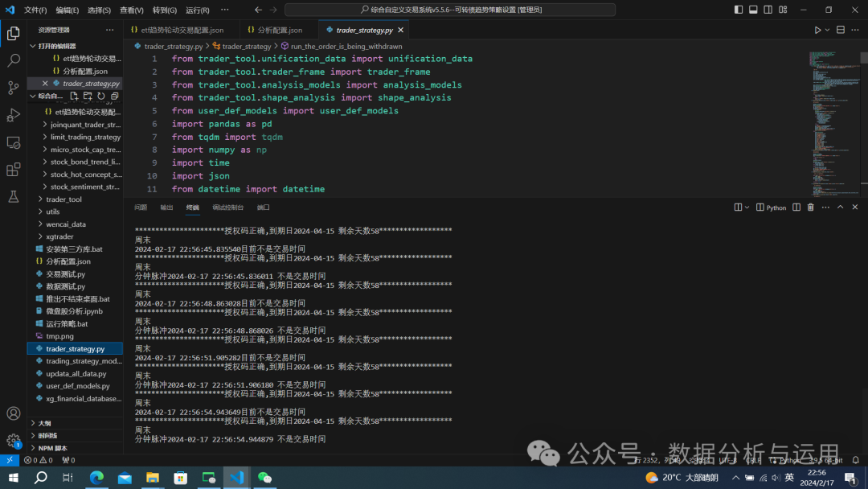Viewport: 868px width, 489px height.
Task: Switch to 调试控制台 debug console tab
Action: [227, 208]
